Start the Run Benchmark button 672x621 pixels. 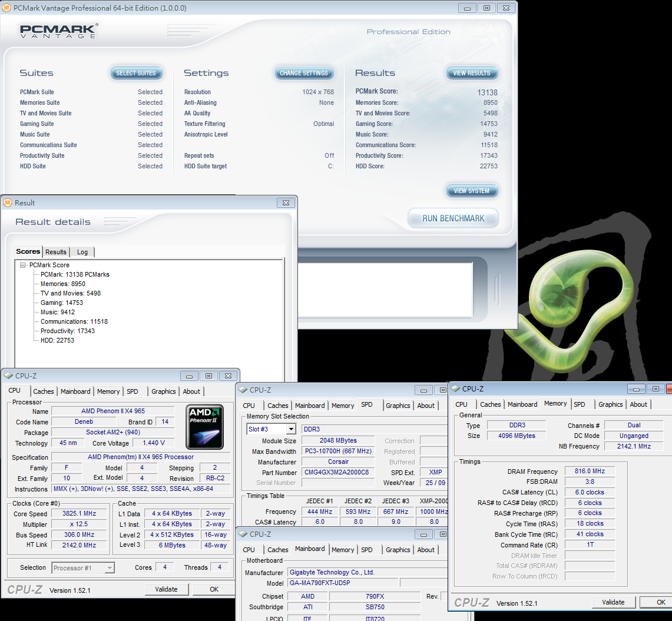click(x=453, y=218)
